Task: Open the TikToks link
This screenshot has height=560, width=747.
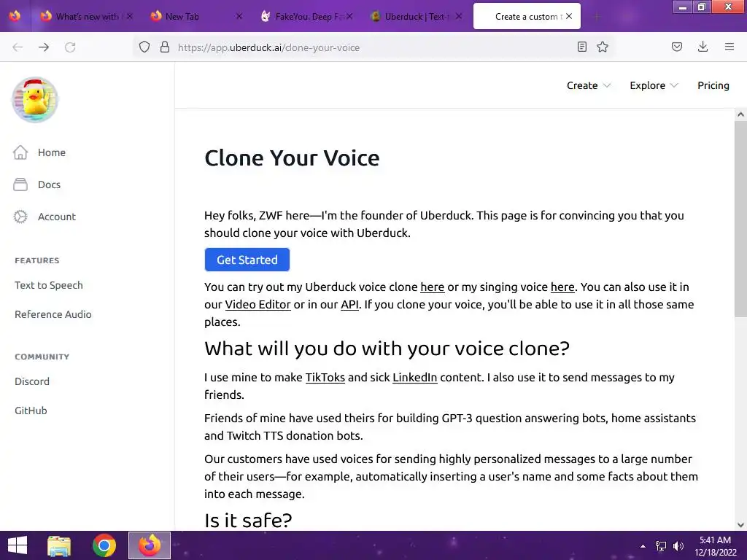Action: (325, 377)
